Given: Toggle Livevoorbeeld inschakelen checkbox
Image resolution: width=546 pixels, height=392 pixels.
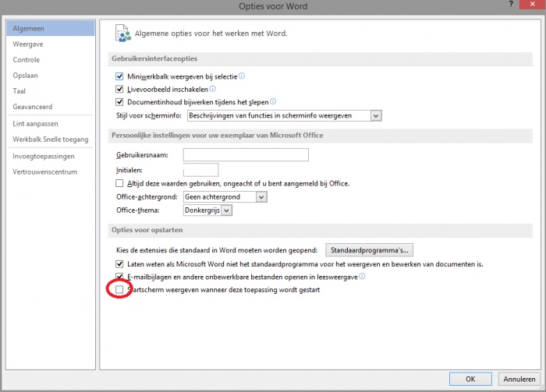Looking at the screenshot, I should point(119,89).
